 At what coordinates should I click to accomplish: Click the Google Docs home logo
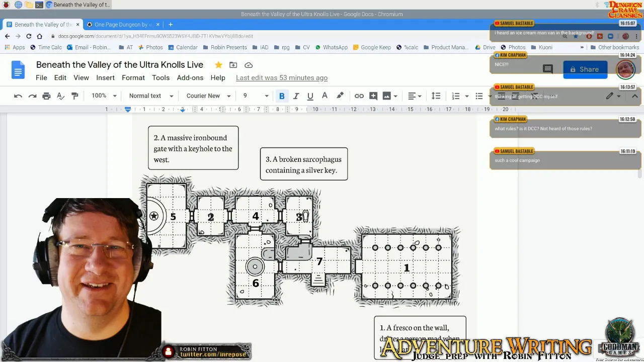[18, 70]
